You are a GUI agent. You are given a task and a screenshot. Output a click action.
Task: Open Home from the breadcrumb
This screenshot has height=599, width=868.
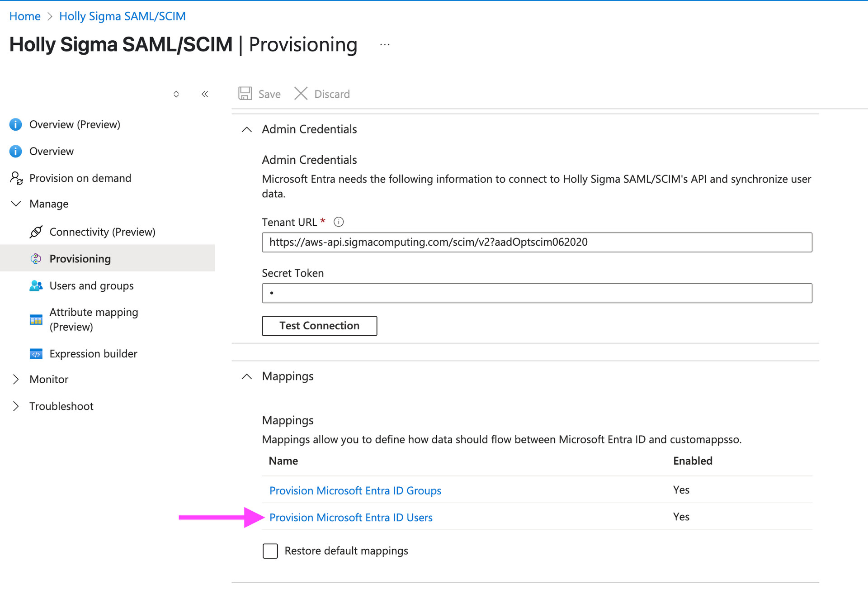[x=25, y=16]
